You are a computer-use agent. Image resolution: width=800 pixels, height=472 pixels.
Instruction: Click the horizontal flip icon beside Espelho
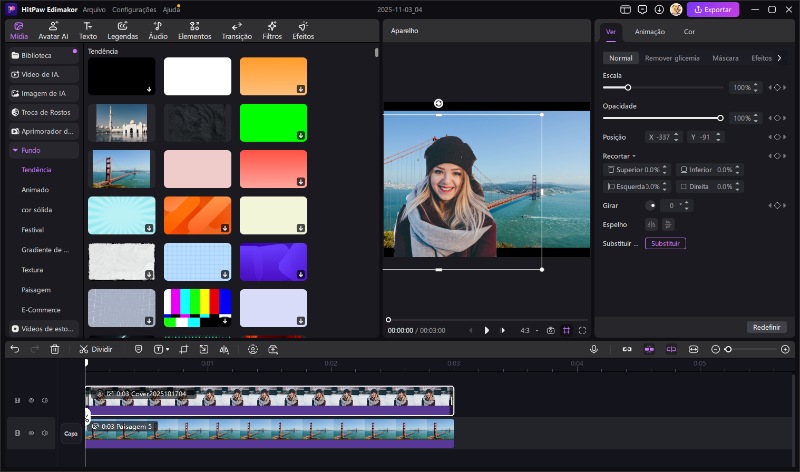(x=651, y=224)
